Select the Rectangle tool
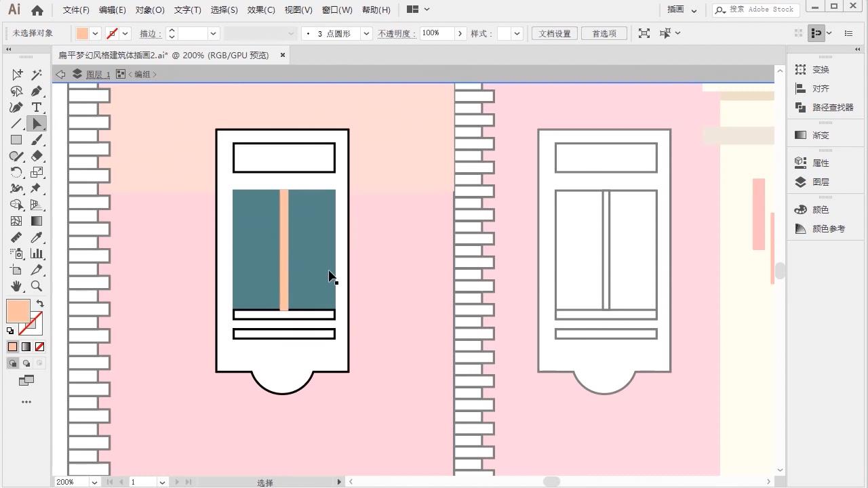 pos(16,140)
